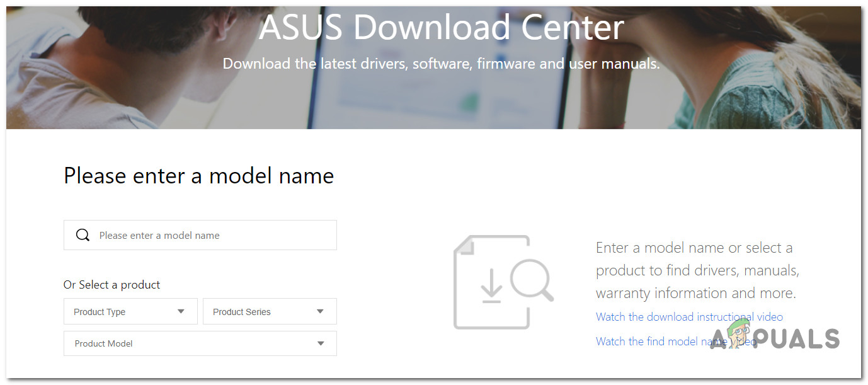868x385 pixels.
Task: Click the 'Or Select a product' label
Action: (x=111, y=285)
